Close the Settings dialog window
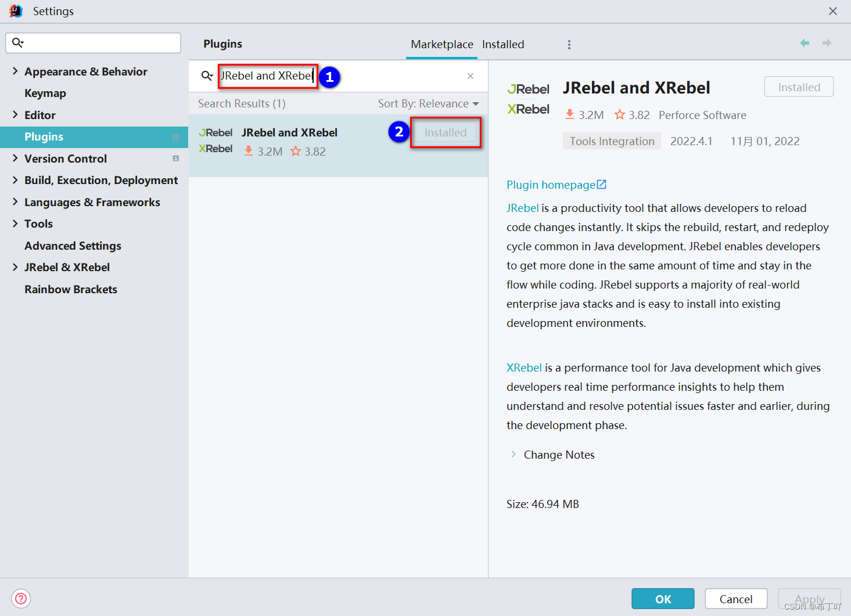This screenshot has width=851, height=616. coord(833,11)
